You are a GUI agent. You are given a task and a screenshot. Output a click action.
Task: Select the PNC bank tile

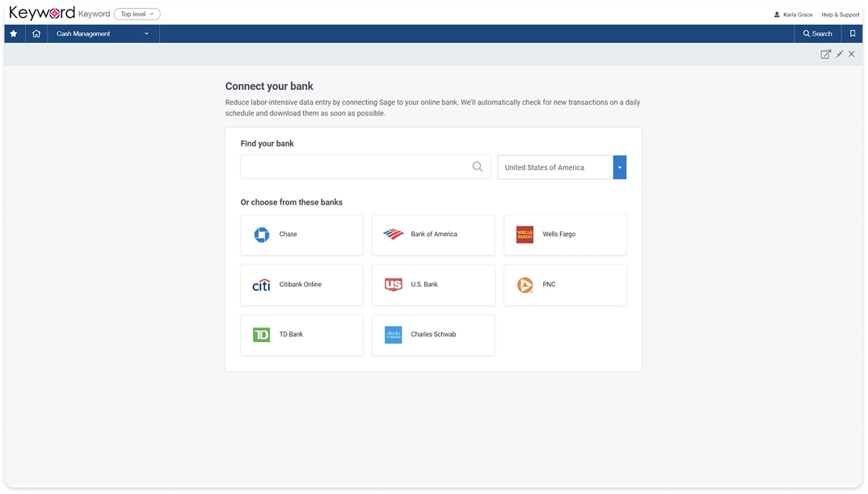pos(565,285)
